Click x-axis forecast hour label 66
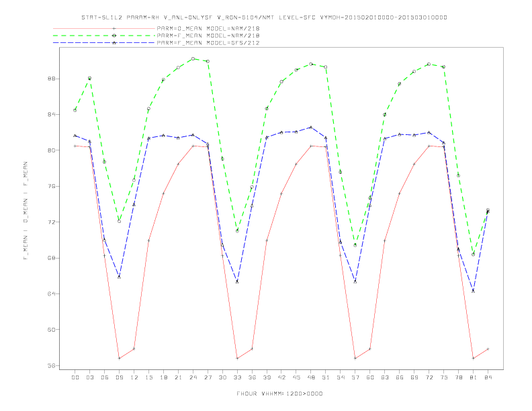The height and width of the screenshot is (411, 532). click(400, 377)
